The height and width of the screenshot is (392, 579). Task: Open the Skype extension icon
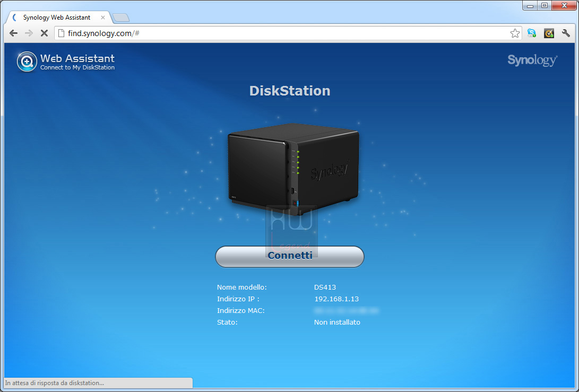click(532, 33)
